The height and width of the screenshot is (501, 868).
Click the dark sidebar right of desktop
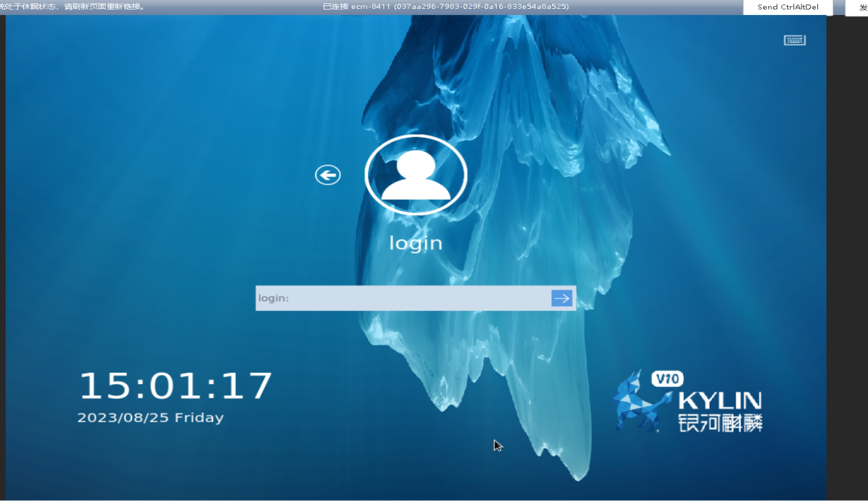[847, 260]
